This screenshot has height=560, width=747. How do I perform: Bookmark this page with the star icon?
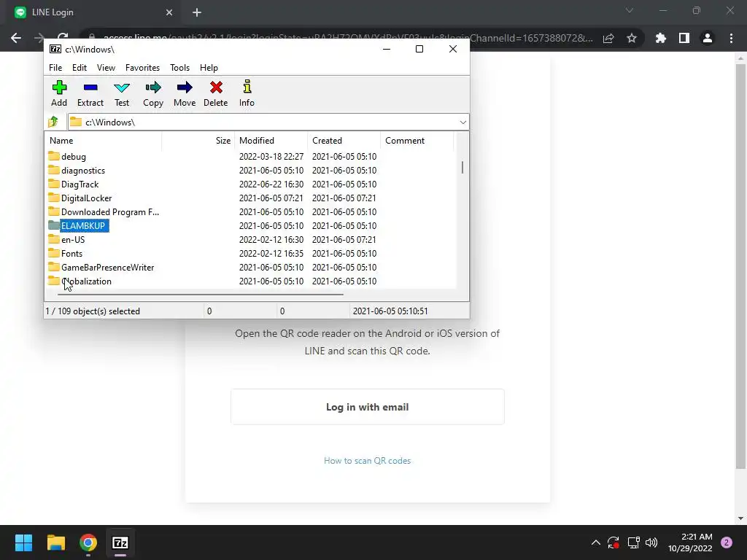point(632,38)
